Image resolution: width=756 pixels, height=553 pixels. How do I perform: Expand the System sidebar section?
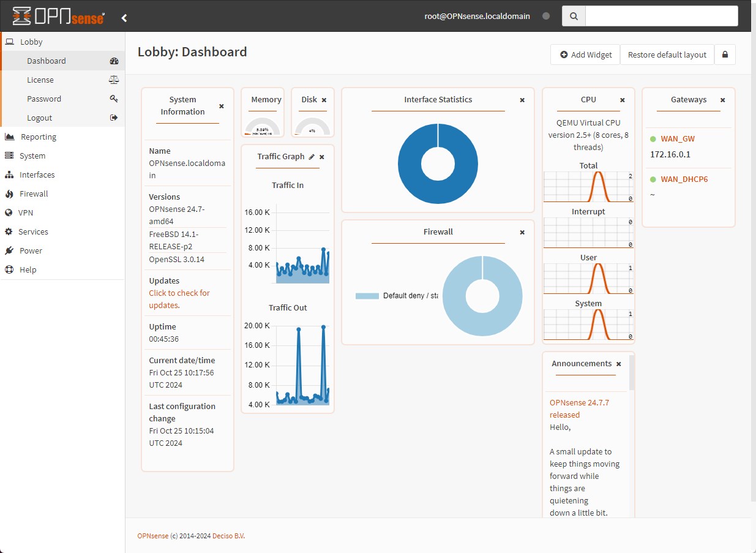(x=32, y=156)
